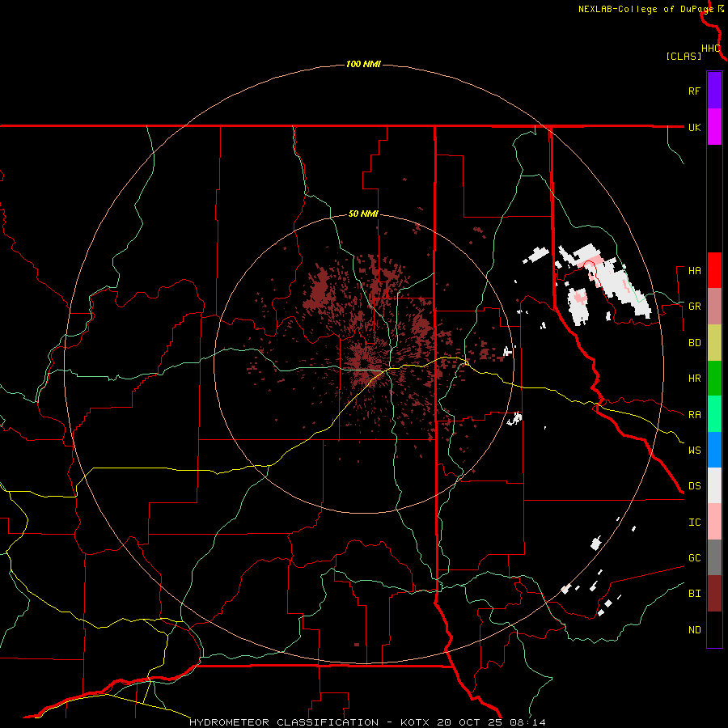The height and width of the screenshot is (728, 728).
Task: Click the BI brown legend swatch
Action: pos(714,594)
